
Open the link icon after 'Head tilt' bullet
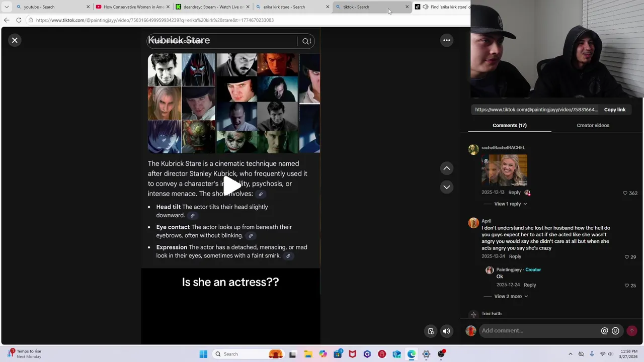192,216
